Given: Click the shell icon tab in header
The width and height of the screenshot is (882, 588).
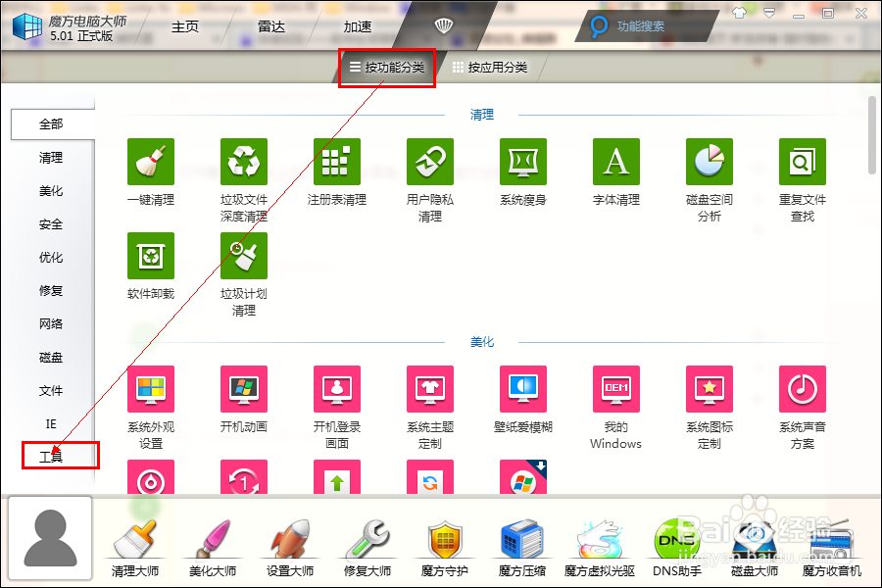Looking at the screenshot, I should pyautogui.click(x=444, y=25).
